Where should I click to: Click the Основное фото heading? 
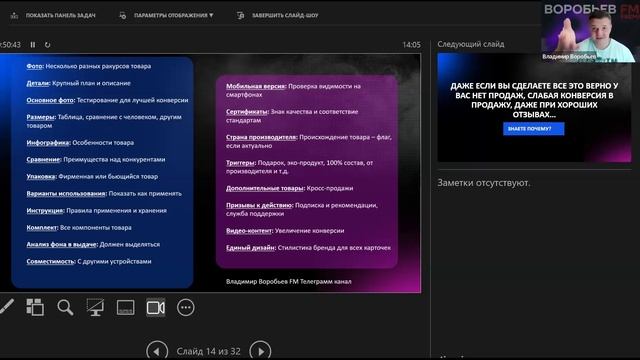pyautogui.click(x=50, y=100)
